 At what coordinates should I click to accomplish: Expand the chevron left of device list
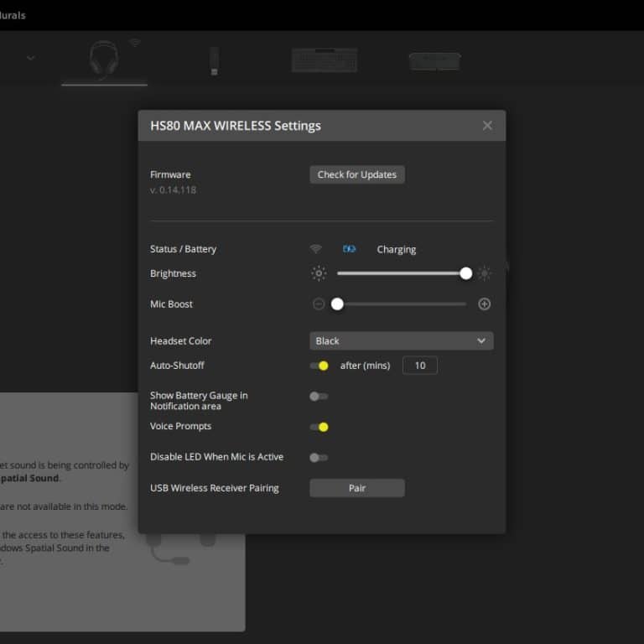(31, 58)
